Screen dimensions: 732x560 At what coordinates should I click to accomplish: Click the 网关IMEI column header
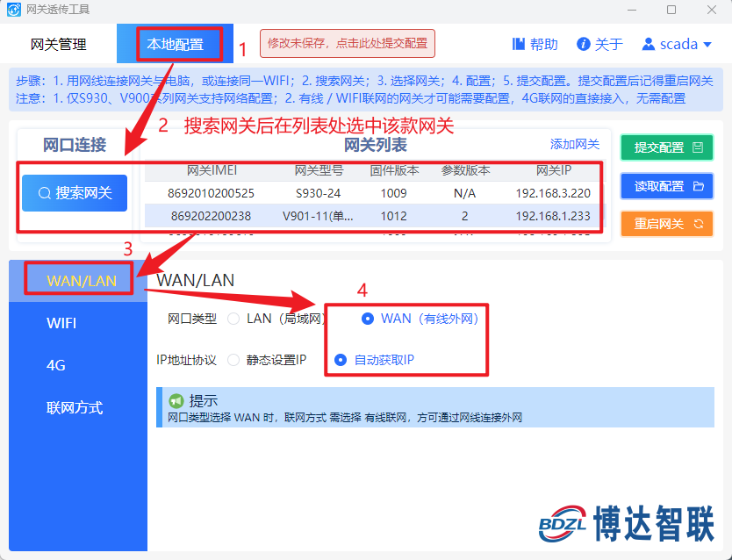[x=212, y=170]
